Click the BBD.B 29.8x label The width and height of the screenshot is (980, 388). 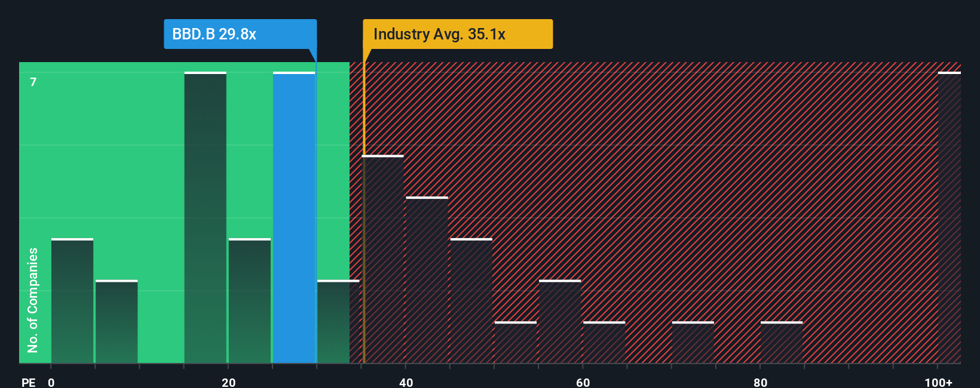click(x=240, y=34)
